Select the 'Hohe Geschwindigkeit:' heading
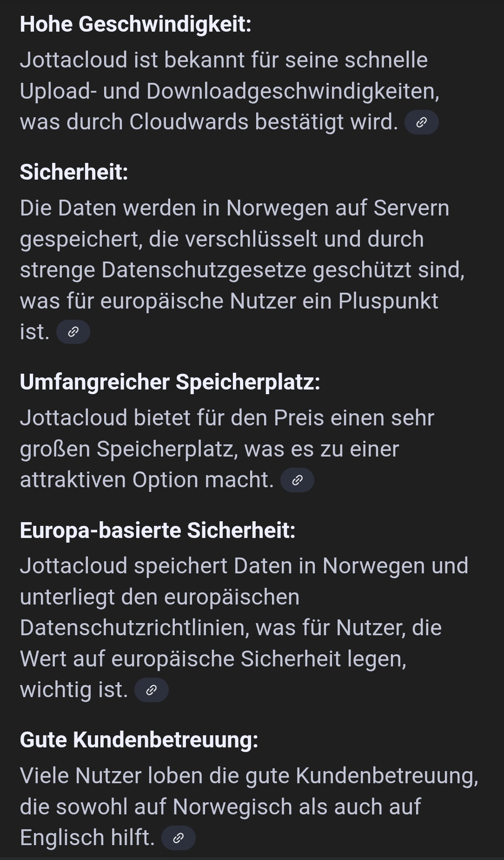Screen dimensions: 504x860 click(135, 24)
